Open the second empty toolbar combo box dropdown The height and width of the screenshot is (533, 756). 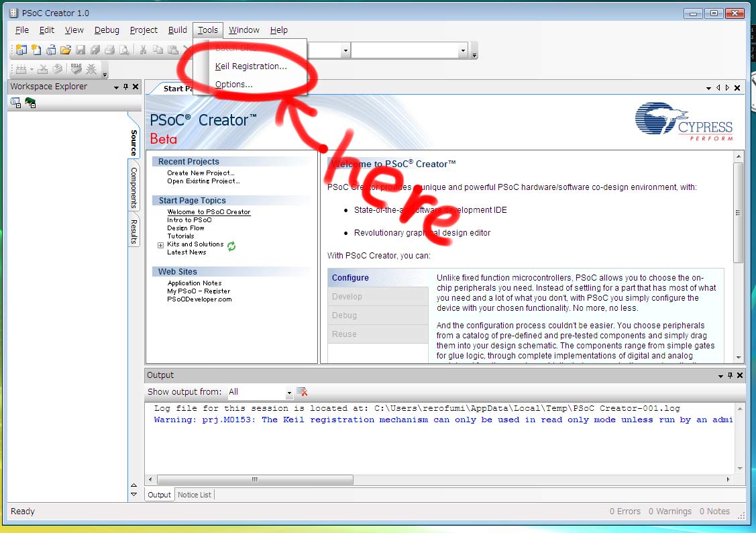pos(463,50)
